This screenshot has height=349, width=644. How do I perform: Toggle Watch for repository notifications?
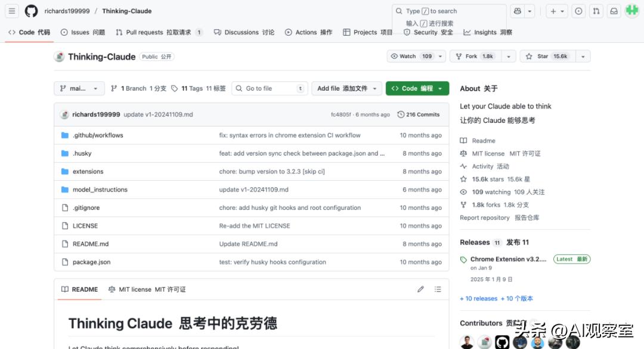[x=411, y=56]
